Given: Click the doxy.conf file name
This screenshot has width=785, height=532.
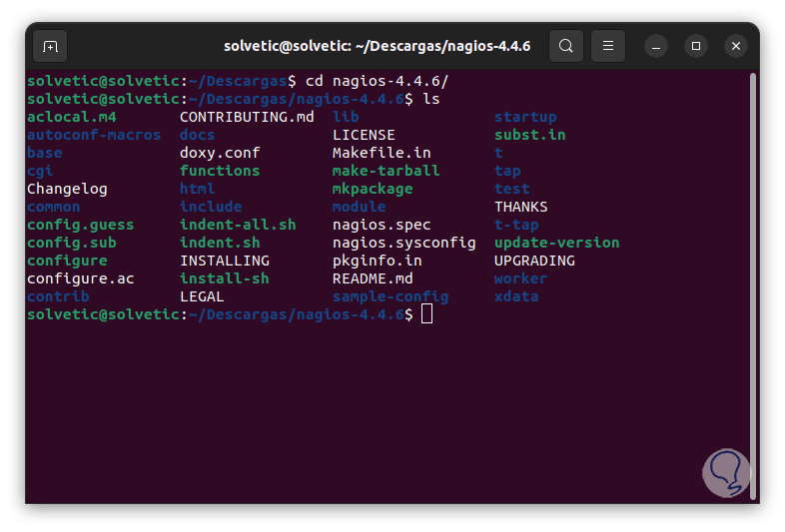Looking at the screenshot, I should [220, 153].
